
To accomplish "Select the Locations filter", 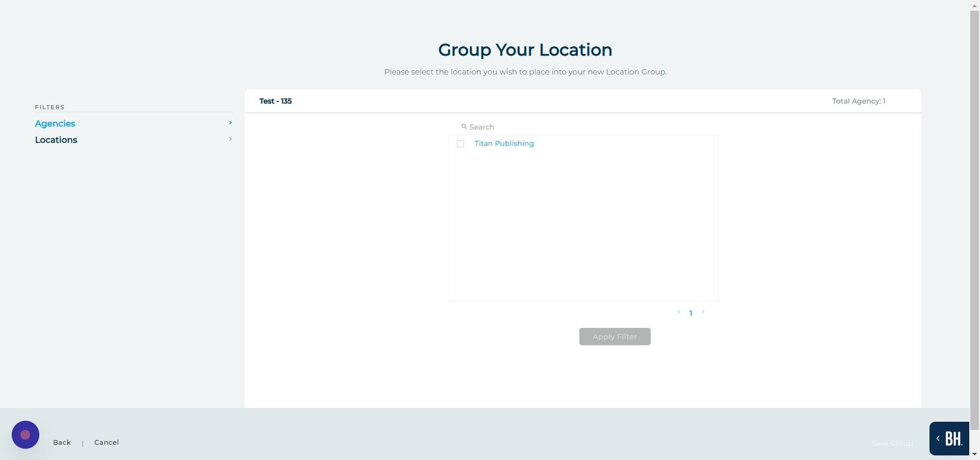I will coord(56,140).
